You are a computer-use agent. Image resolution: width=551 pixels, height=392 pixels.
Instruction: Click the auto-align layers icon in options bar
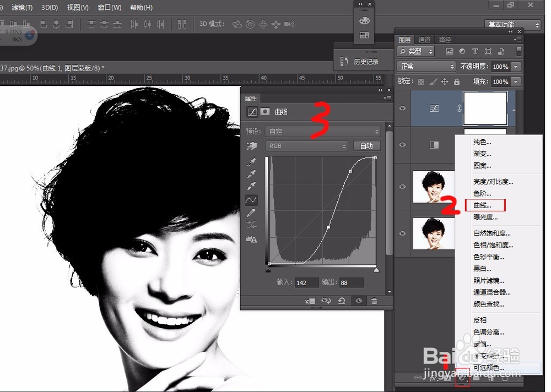pyautogui.click(x=182, y=24)
